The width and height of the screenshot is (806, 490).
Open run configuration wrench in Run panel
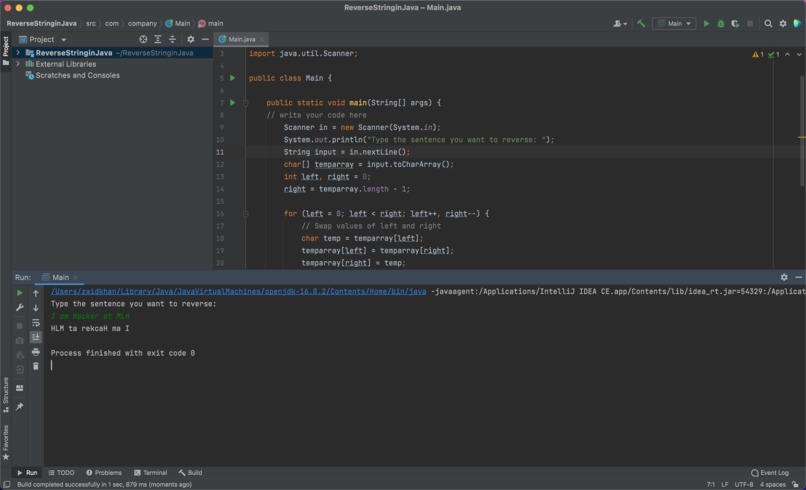click(20, 307)
